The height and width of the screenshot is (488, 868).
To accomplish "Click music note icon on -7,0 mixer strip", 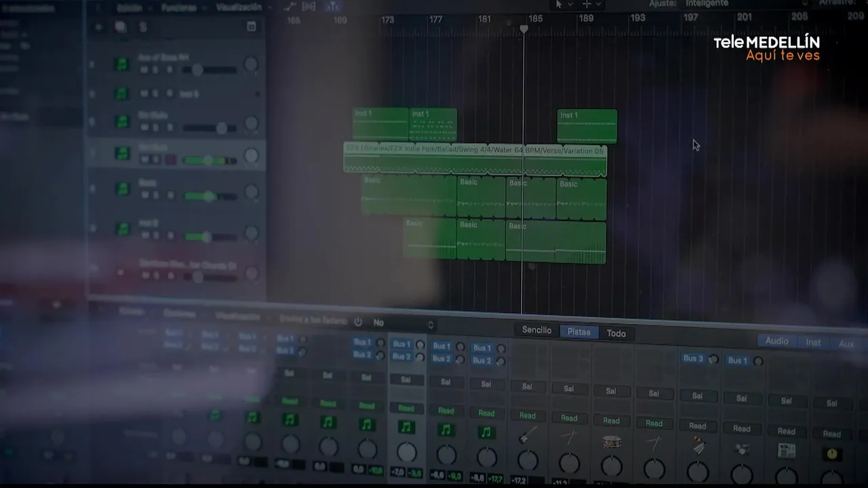I will (x=406, y=427).
